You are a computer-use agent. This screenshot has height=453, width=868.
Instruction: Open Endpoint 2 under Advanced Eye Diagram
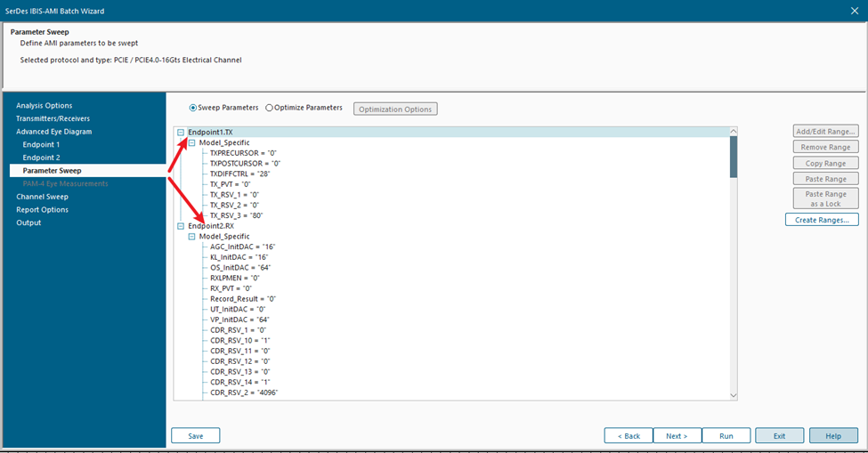(42, 158)
